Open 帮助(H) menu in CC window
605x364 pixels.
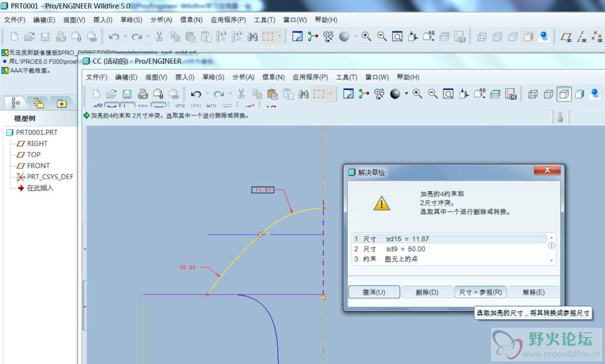408,77
